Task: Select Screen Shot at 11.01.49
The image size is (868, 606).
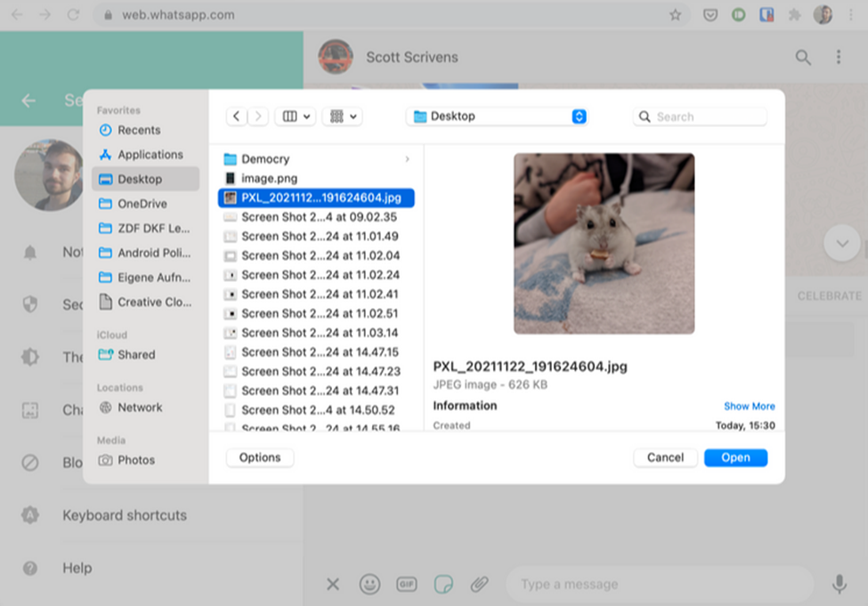Action: pyautogui.click(x=316, y=237)
